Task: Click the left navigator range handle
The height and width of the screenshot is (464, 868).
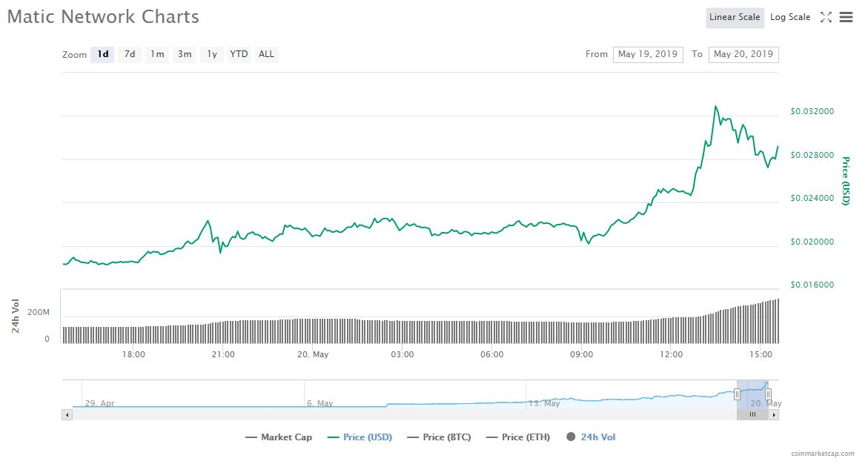Action: pyautogui.click(x=737, y=394)
